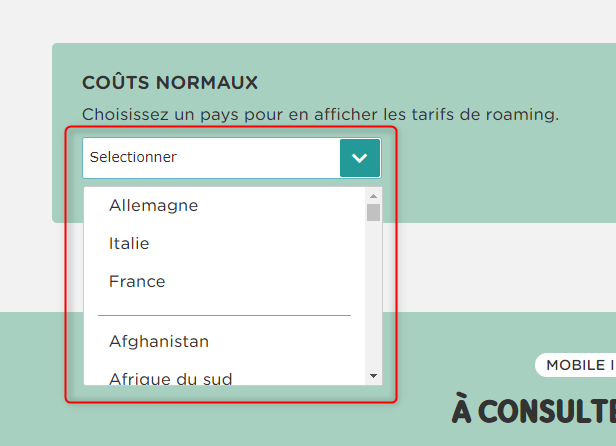Click the teal chevron down arrow button

pos(360,158)
